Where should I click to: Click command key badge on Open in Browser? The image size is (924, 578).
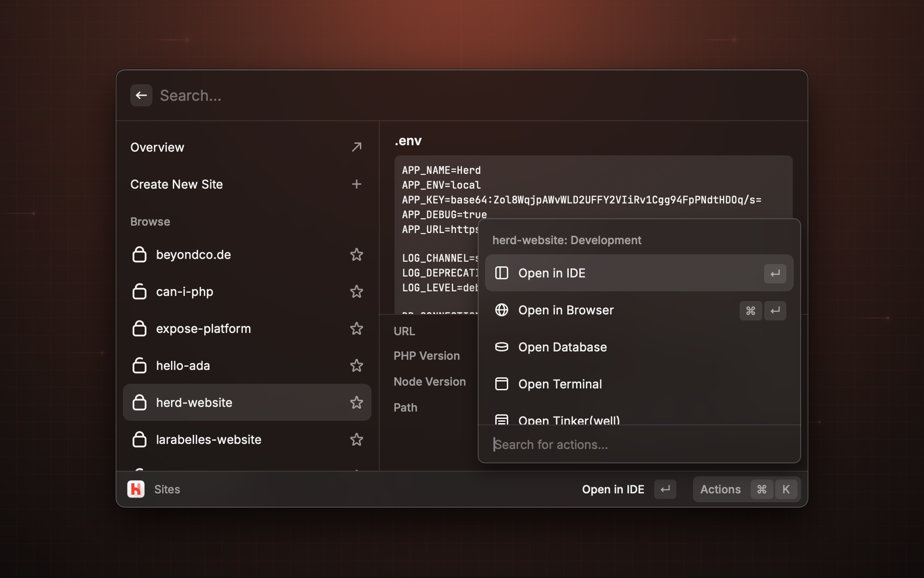(751, 310)
